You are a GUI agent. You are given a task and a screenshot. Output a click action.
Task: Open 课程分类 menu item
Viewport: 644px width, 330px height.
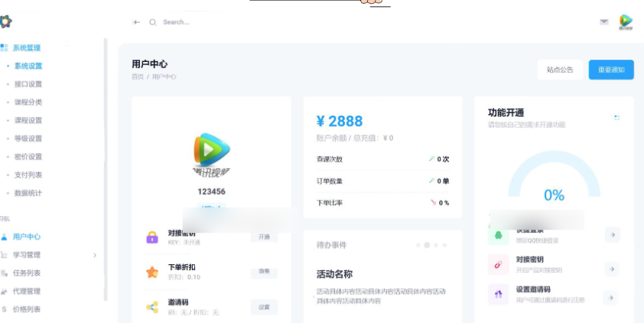28,102
